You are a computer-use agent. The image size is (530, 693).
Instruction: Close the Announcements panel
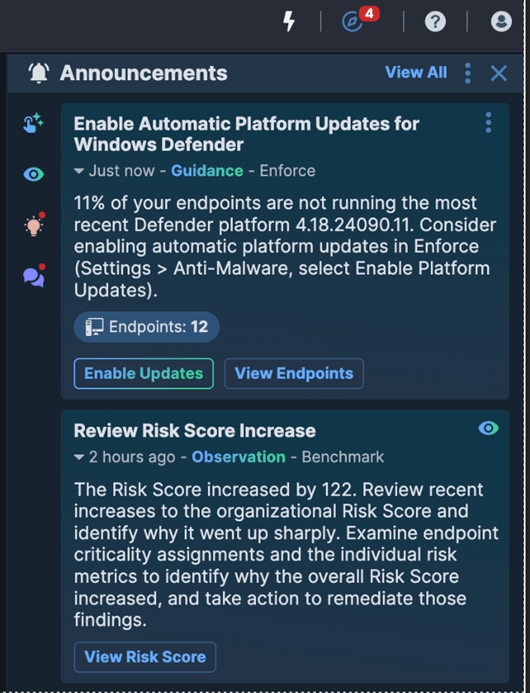pyautogui.click(x=499, y=73)
